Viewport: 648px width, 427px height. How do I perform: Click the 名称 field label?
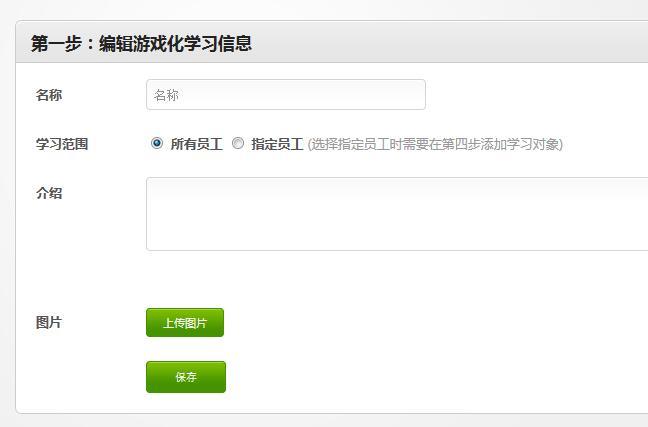click(49, 95)
